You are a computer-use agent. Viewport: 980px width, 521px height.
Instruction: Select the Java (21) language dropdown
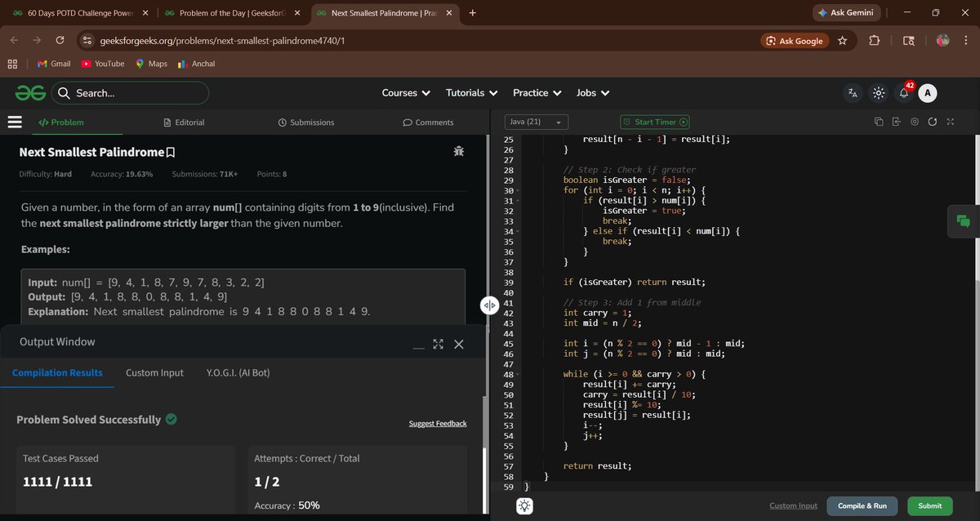pos(536,122)
